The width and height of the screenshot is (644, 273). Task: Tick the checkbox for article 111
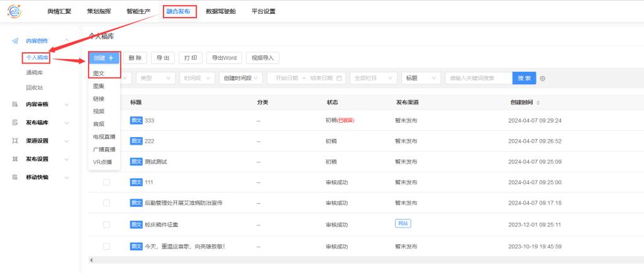106,182
